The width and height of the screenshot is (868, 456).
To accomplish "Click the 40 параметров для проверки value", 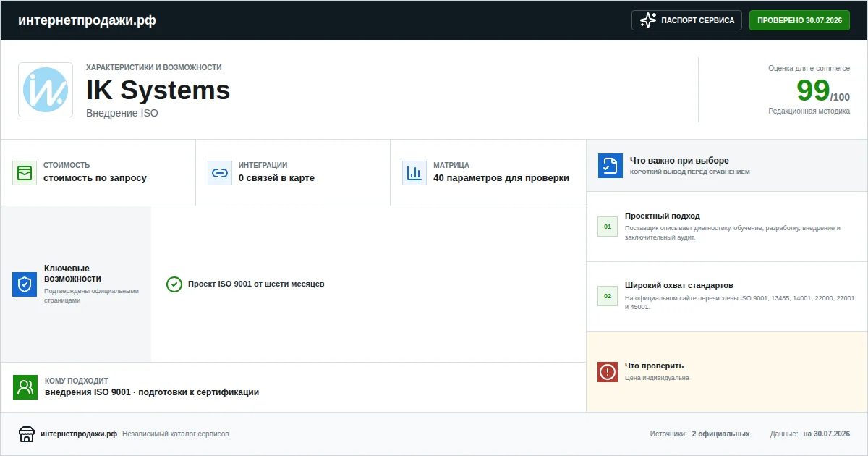I will (501, 178).
